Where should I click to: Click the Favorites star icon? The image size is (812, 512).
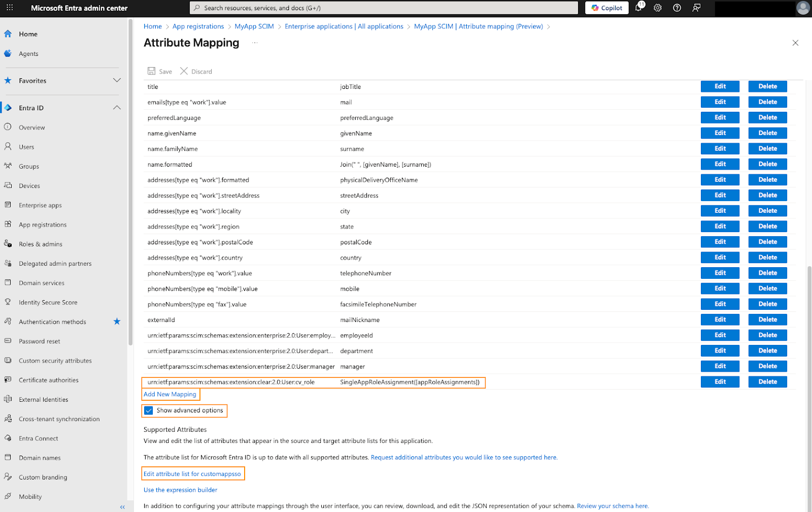point(8,81)
